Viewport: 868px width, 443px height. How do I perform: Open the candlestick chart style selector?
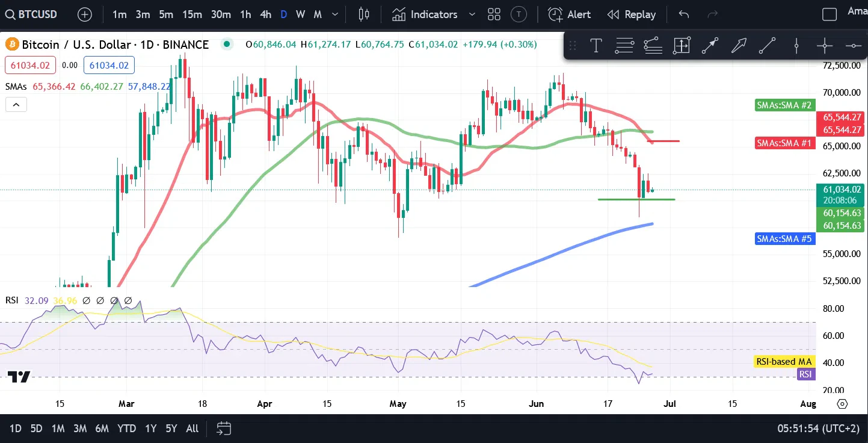click(x=364, y=14)
